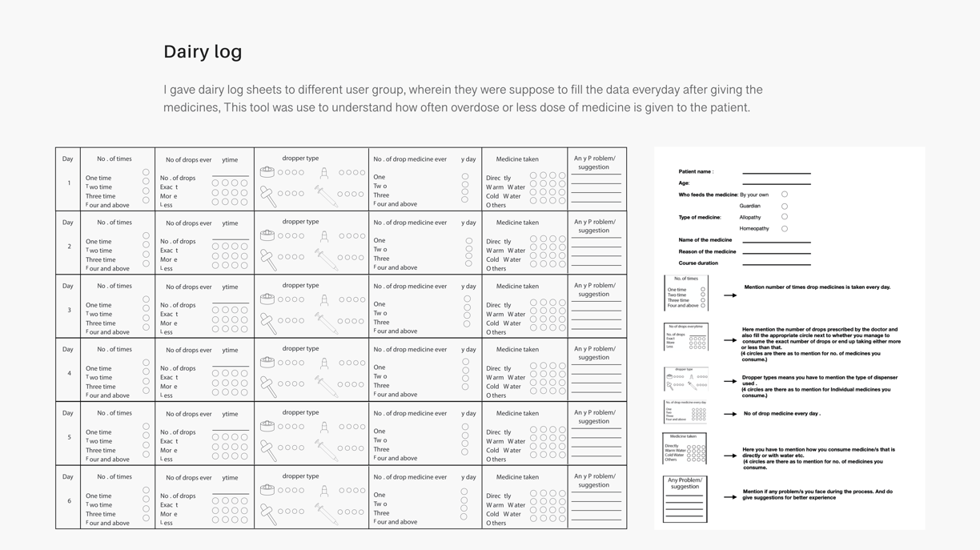The height and width of the screenshot is (550, 980).
Task: Click the measuring cap icon in Day 1
Action: click(267, 171)
